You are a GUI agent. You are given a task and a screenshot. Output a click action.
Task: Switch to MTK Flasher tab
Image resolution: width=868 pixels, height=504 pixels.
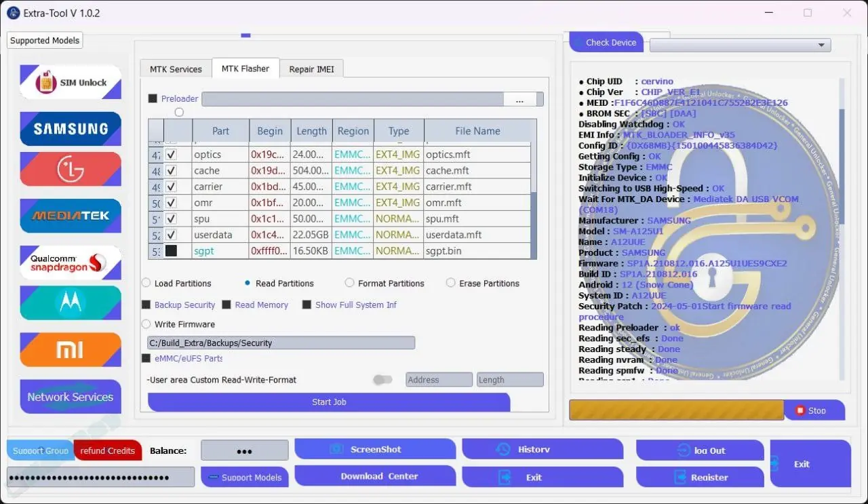pyautogui.click(x=245, y=69)
